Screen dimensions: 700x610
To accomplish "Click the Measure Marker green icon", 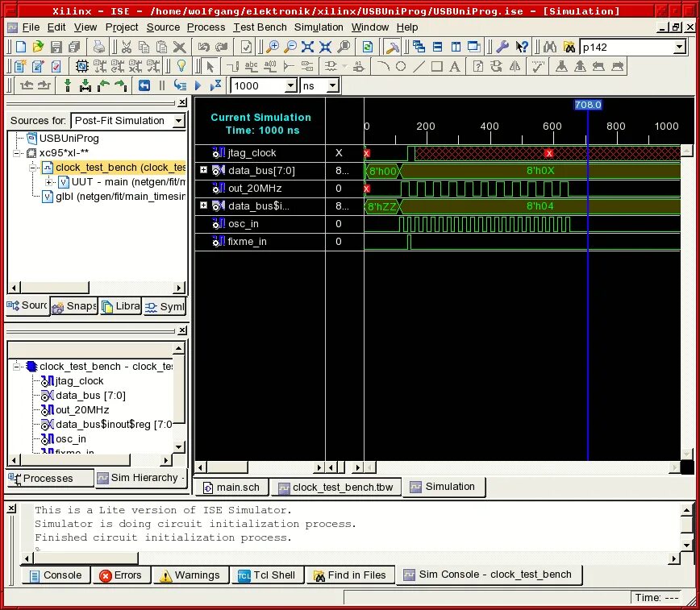I will coord(85,85).
